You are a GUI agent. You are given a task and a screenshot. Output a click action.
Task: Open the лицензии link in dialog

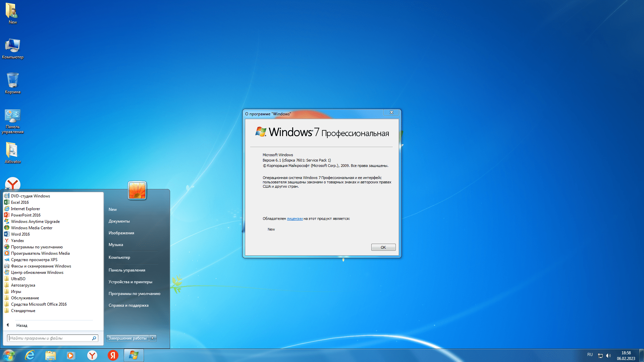294,219
